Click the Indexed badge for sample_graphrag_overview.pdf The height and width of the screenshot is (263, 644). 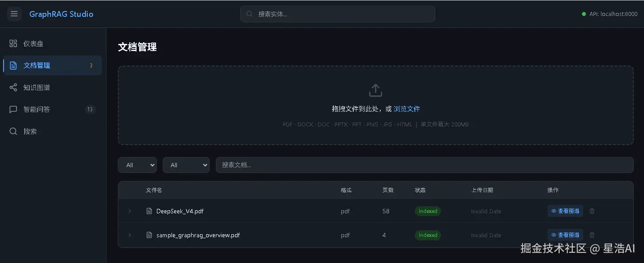click(x=427, y=235)
